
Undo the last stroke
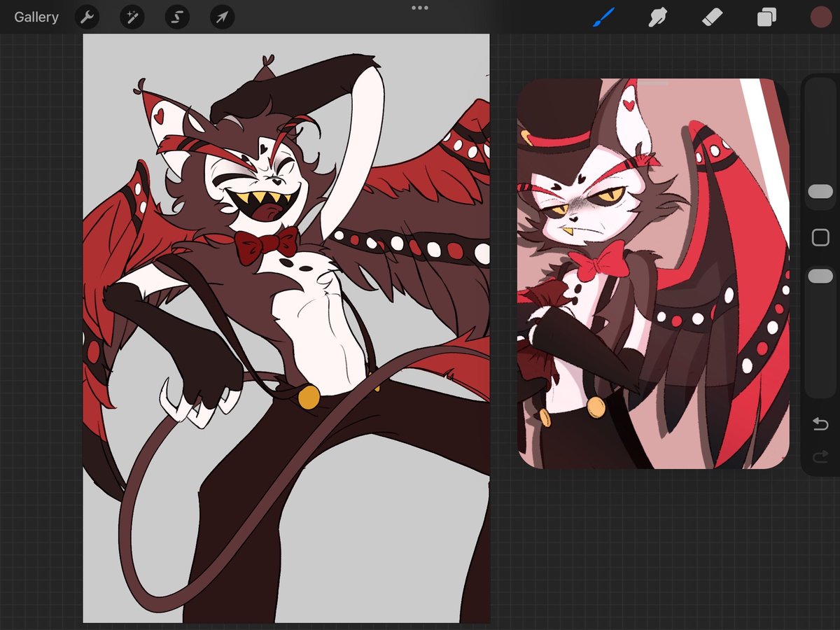(x=820, y=423)
